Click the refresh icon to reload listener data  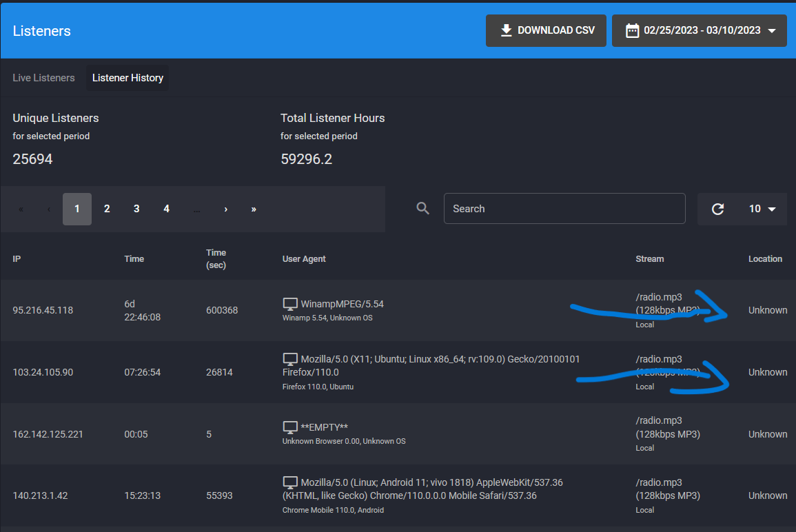pyautogui.click(x=717, y=208)
